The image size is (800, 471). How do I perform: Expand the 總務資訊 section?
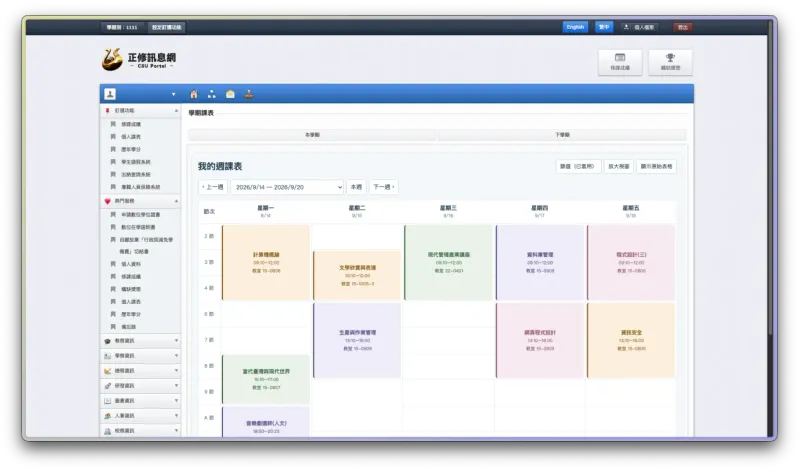point(140,371)
